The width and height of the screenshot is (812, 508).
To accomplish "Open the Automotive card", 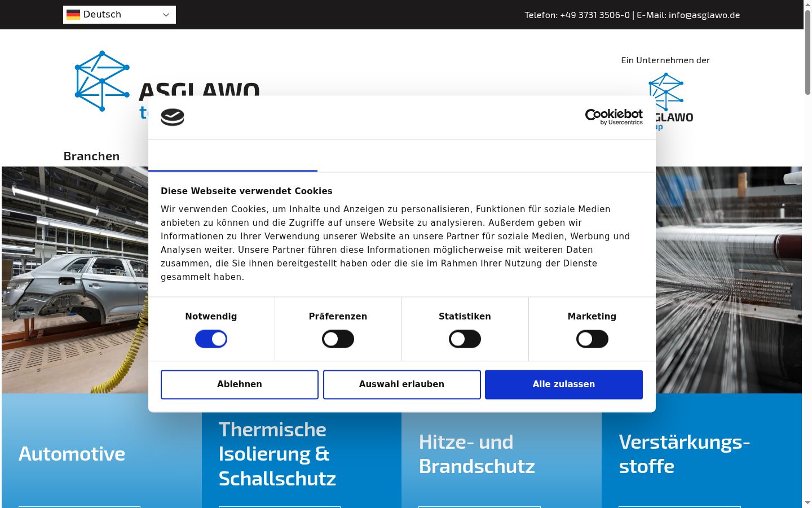I will (x=101, y=450).
